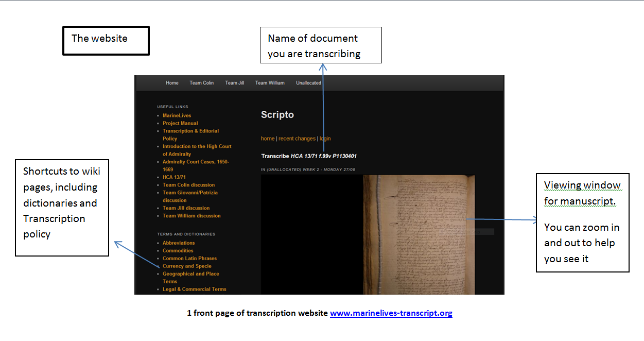Open the Project Manual link
The height and width of the screenshot is (341, 644).
click(x=180, y=123)
